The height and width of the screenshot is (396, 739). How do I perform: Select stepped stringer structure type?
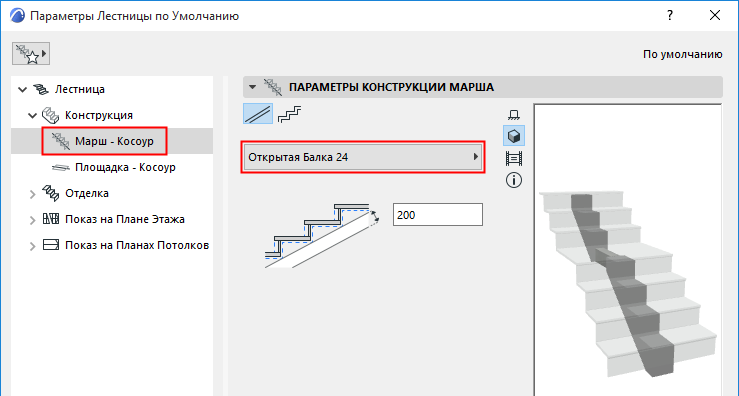click(289, 114)
